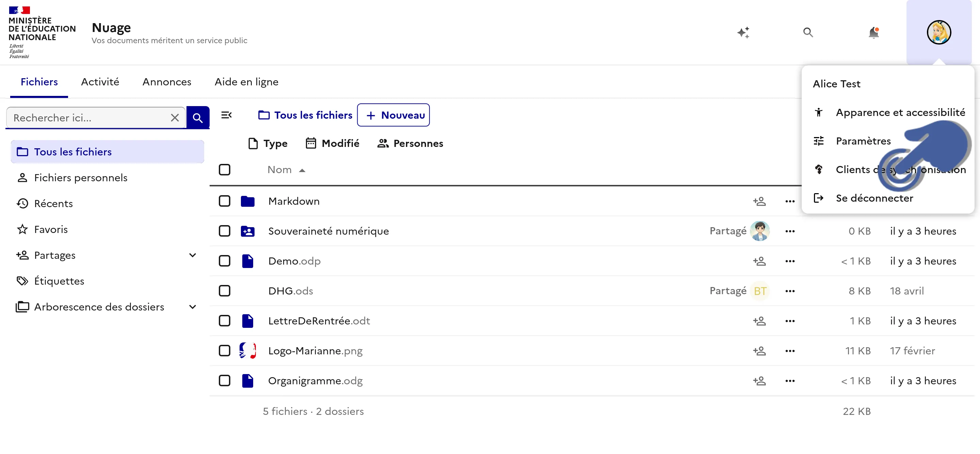
Task: Select the Souveraineté numérique checkbox
Action: pos(225,231)
